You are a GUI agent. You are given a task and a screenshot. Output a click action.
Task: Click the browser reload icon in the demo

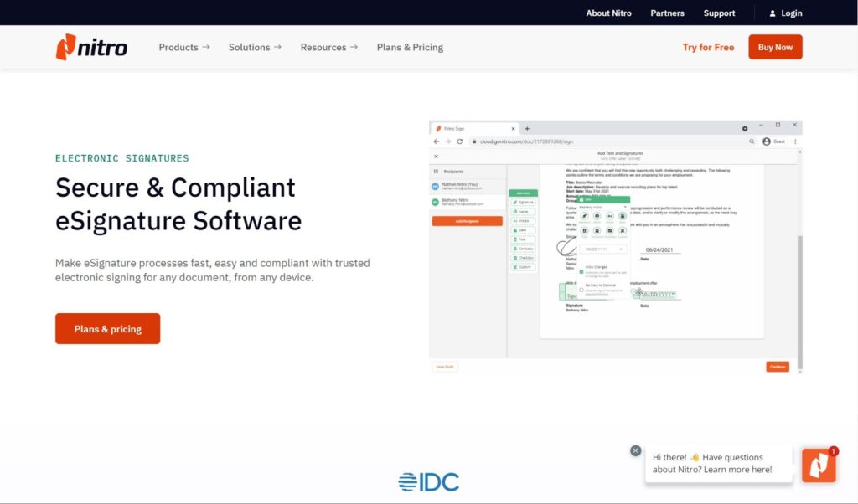459,141
